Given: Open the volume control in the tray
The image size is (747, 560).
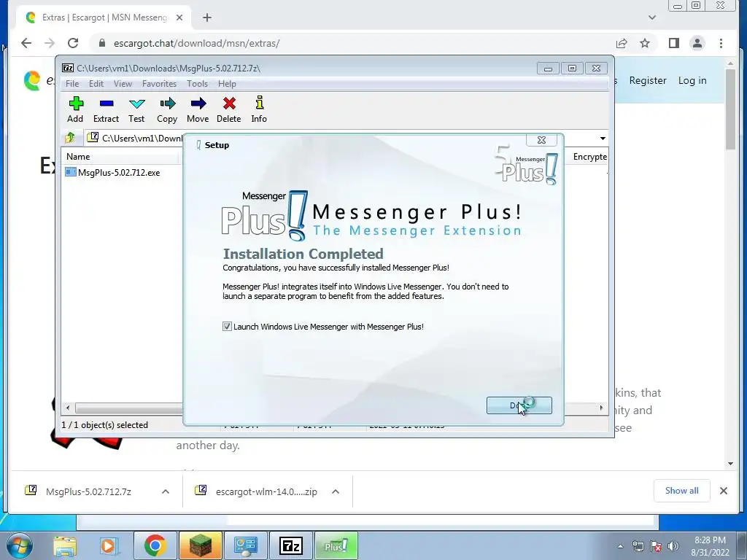Looking at the screenshot, I should coord(673,546).
